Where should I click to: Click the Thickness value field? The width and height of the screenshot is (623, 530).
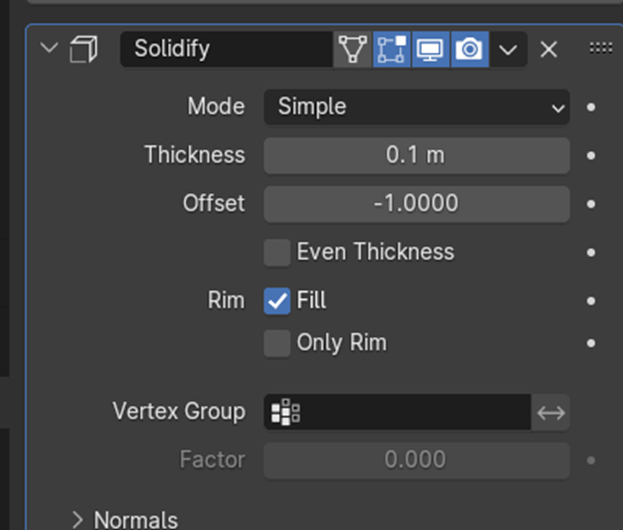point(416,155)
